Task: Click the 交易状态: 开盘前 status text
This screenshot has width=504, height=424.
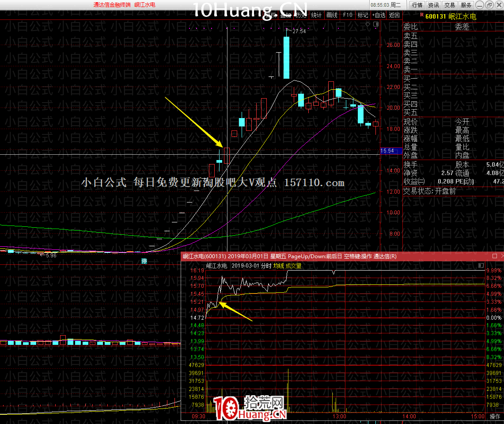Action: point(429,191)
